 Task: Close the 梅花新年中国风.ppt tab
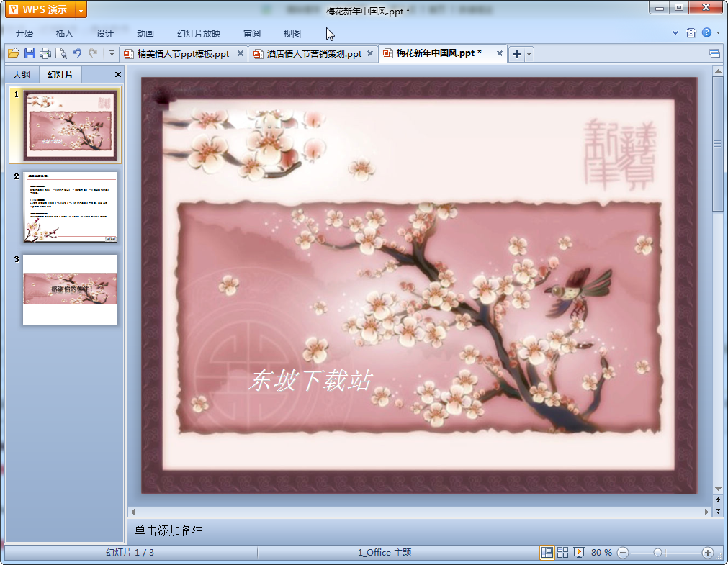(x=500, y=53)
